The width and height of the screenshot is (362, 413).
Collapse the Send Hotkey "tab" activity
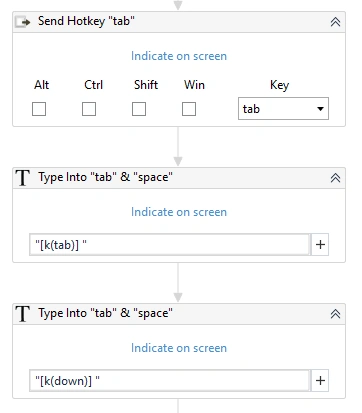tap(335, 22)
